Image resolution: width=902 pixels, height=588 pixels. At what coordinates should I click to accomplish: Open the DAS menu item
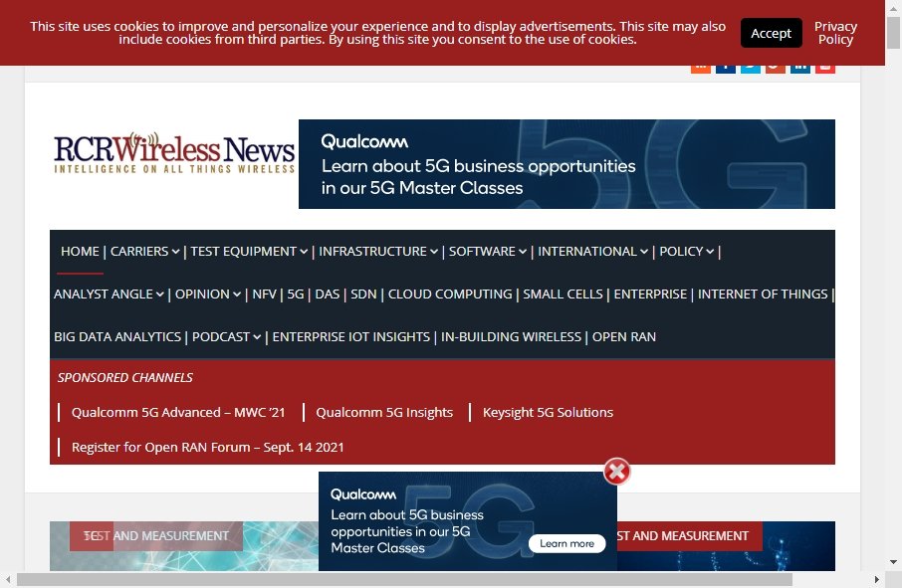click(328, 294)
